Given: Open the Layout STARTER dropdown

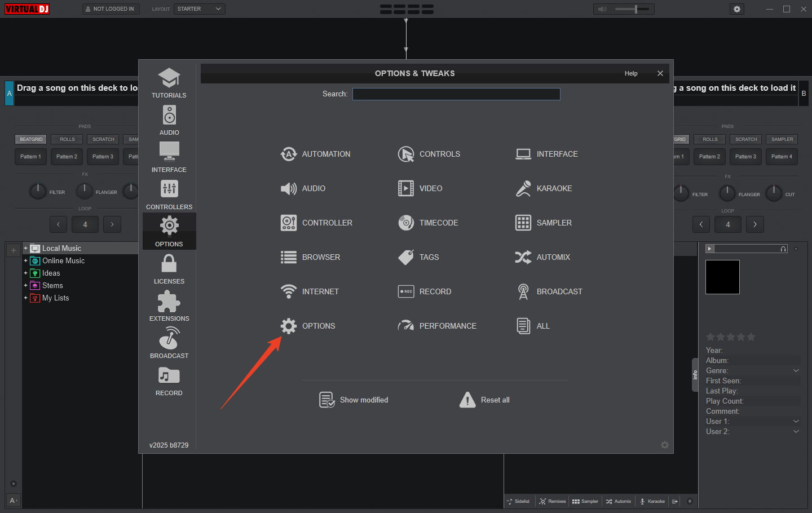Looking at the screenshot, I should pyautogui.click(x=200, y=9).
